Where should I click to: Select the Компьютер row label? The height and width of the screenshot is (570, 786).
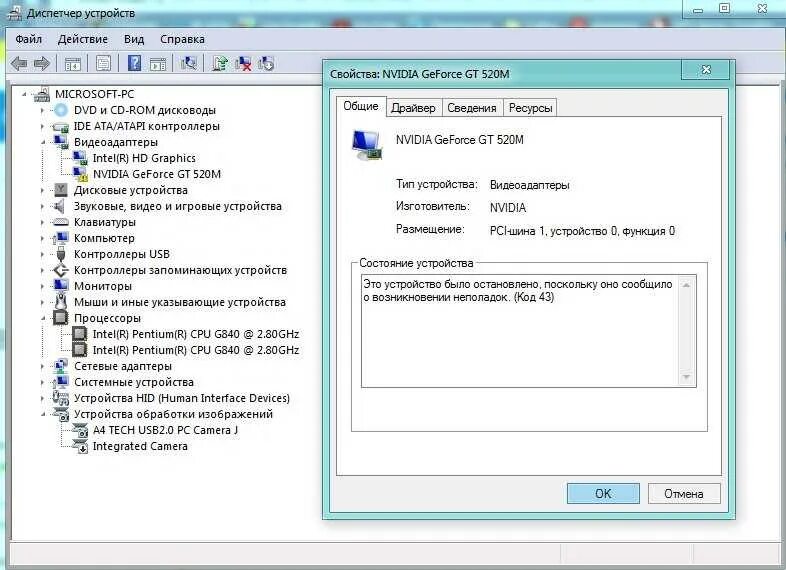[104, 238]
